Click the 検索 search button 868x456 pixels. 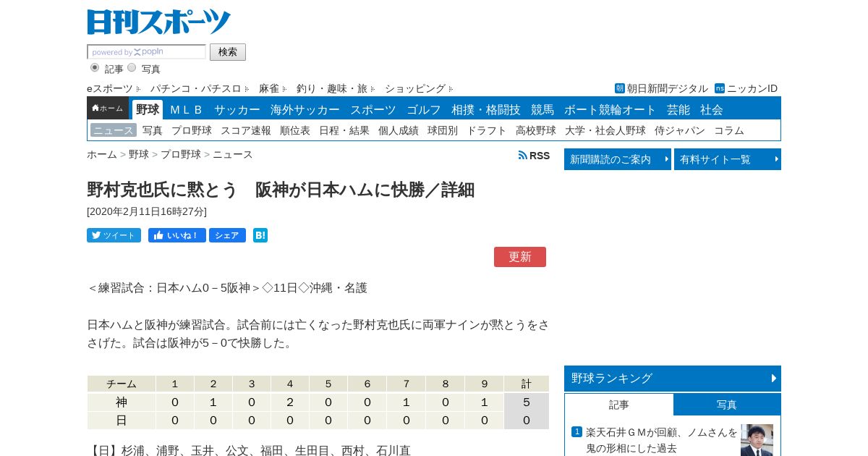tap(228, 52)
